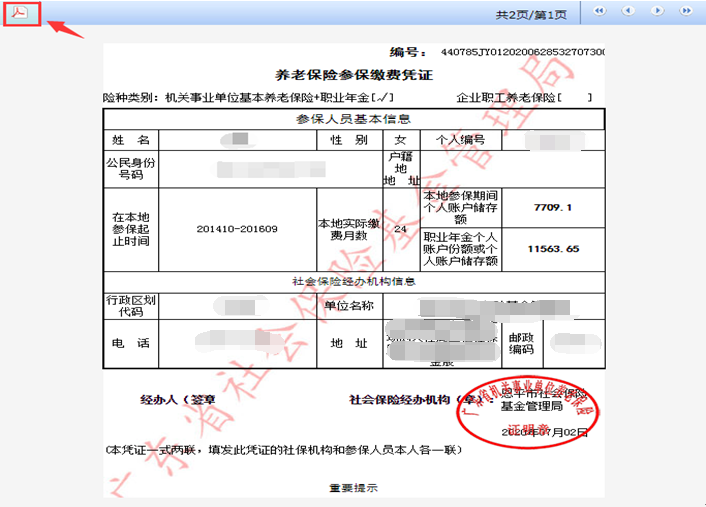Click the 经办人（签章） label

[x=180, y=399]
